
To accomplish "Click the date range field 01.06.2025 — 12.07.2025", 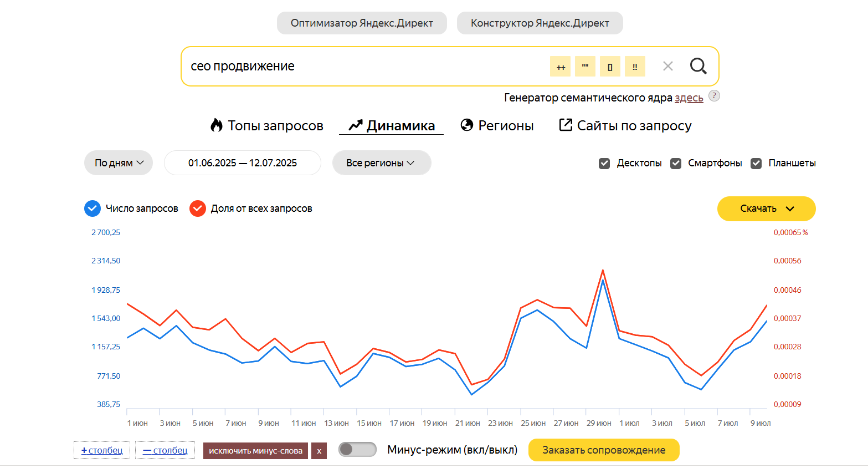I will point(242,162).
